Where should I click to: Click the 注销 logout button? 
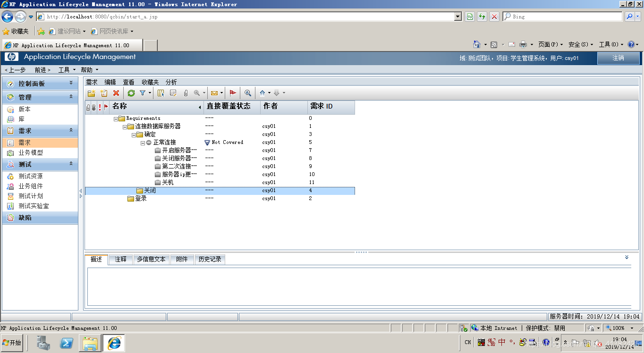coord(619,58)
